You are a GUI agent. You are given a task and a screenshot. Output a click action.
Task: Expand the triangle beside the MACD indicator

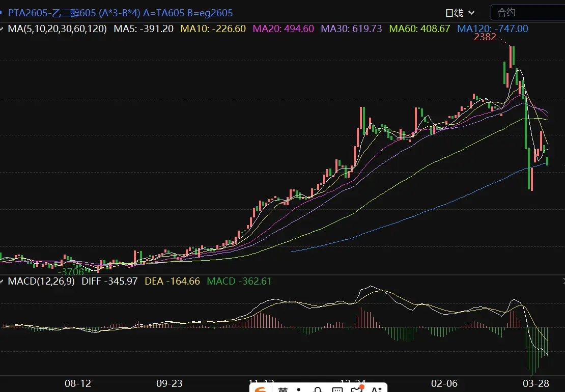click(3, 281)
